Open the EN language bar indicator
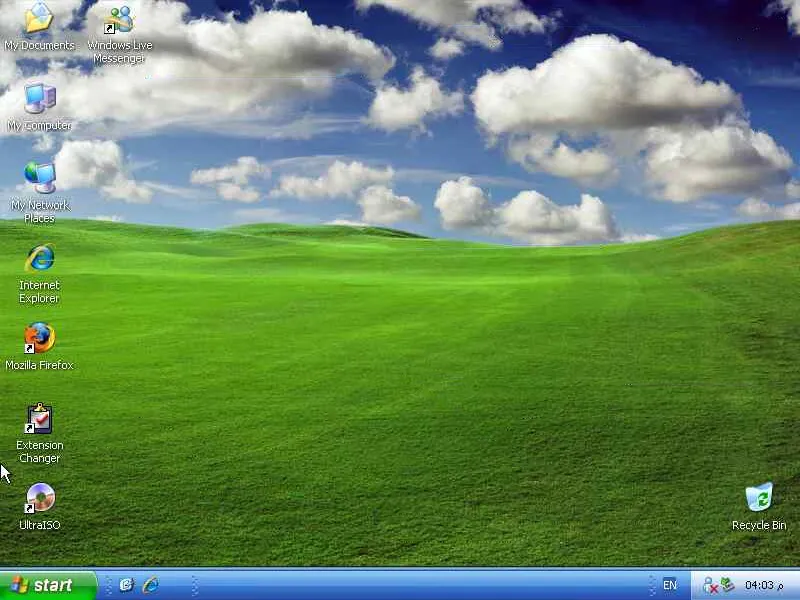The width and height of the screenshot is (800, 600). click(x=669, y=585)
